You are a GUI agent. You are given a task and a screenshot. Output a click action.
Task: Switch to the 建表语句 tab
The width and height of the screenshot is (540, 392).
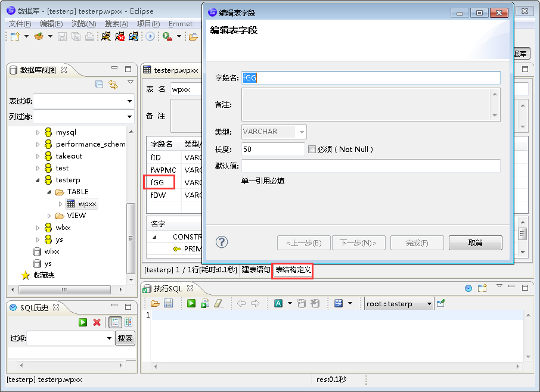(256, 270)
